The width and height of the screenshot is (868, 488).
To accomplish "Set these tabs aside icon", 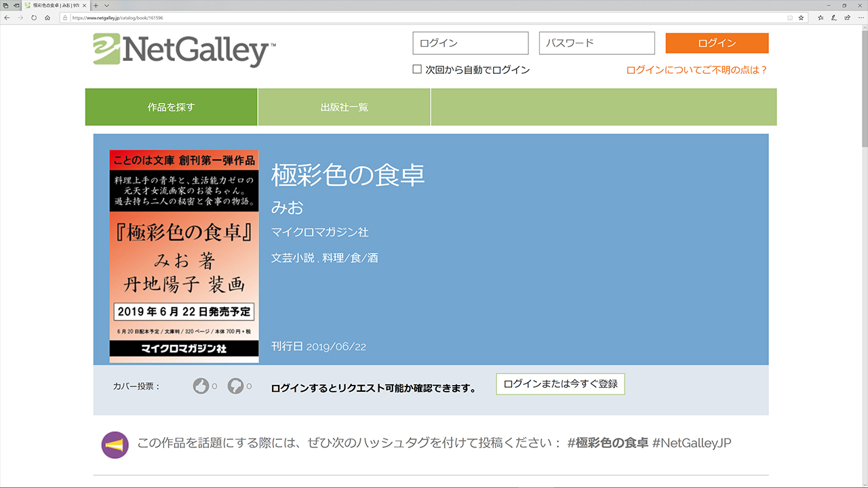I will click(x=16, y=5).
